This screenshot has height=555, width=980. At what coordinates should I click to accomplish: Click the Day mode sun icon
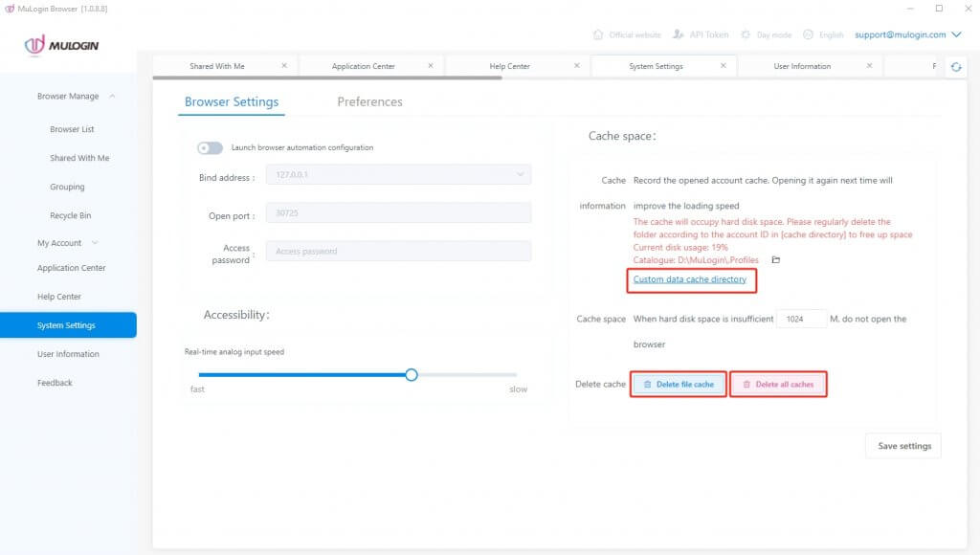pos(746,34)
